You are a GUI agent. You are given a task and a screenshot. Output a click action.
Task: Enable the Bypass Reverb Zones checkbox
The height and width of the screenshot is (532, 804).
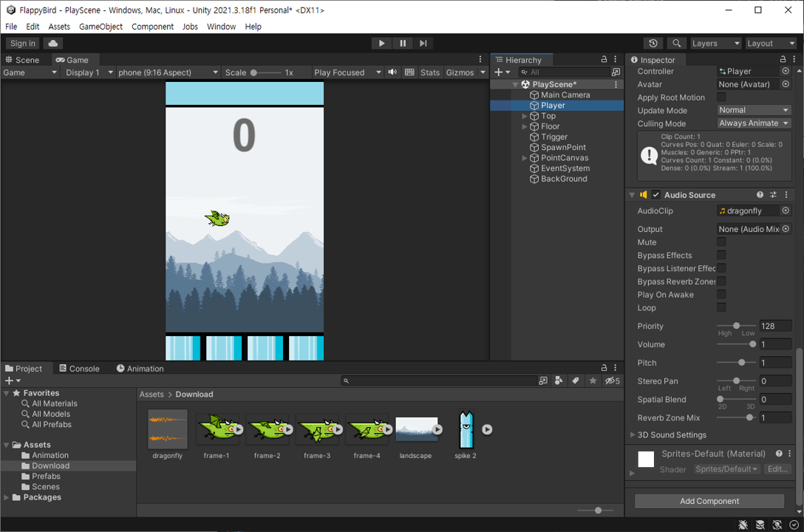click(x=721, y=281)
